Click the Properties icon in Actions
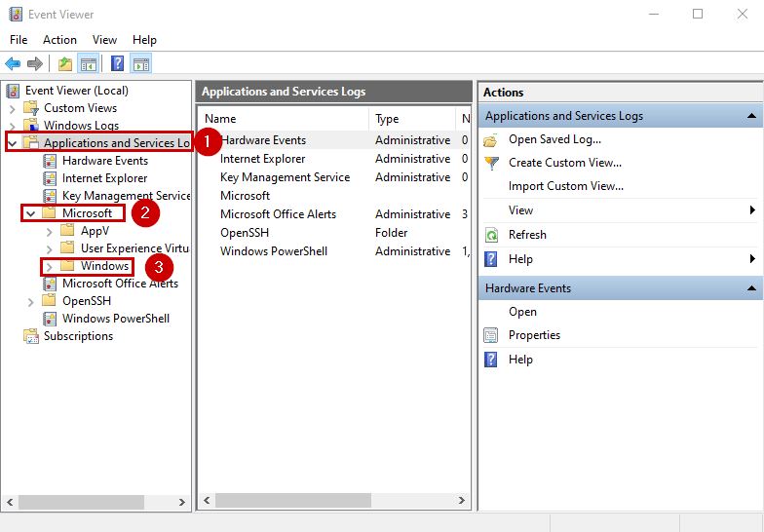This screenshot has height=532, width=764. (x=491, y=335)
